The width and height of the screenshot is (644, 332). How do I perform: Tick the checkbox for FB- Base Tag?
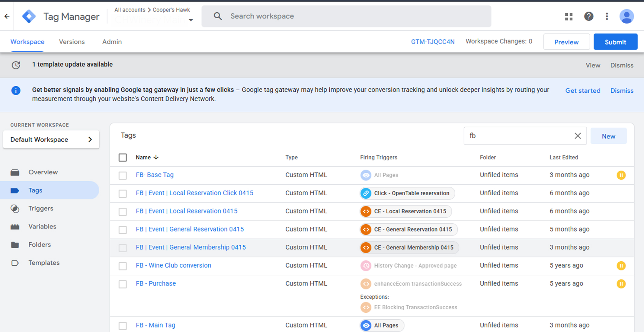[x=123, y=175]
